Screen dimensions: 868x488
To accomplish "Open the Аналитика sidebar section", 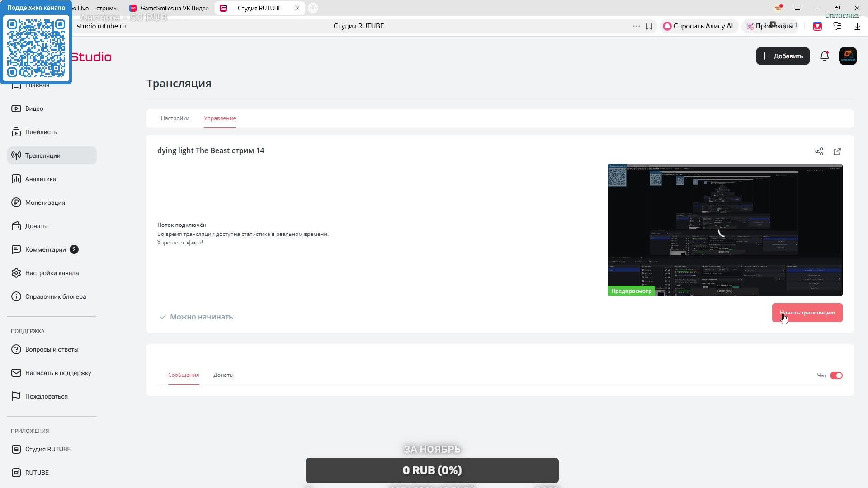I will coord(41,179).
